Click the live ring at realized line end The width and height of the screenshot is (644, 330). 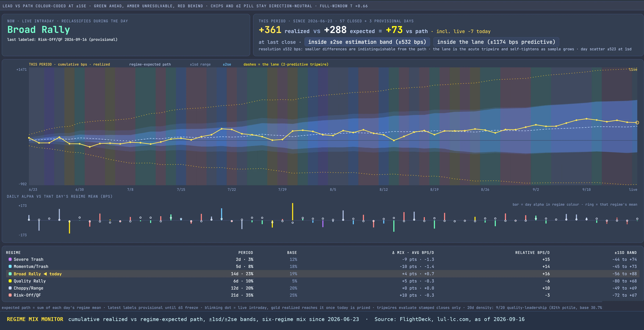pyautogui.click(x=637, y=122)
